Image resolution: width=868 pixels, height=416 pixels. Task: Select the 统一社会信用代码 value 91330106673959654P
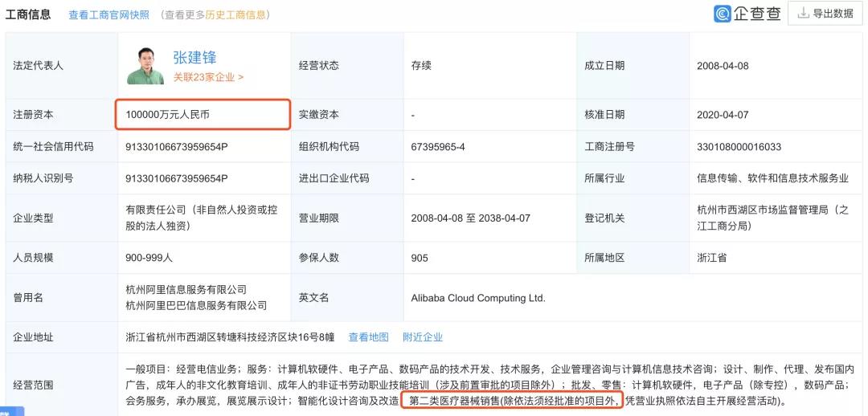pyautogui.click(x=177, y=147)
